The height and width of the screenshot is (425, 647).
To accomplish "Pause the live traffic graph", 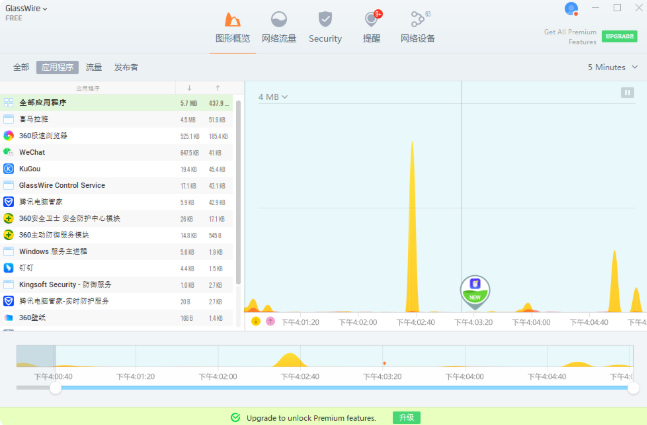I will [627, 92].
